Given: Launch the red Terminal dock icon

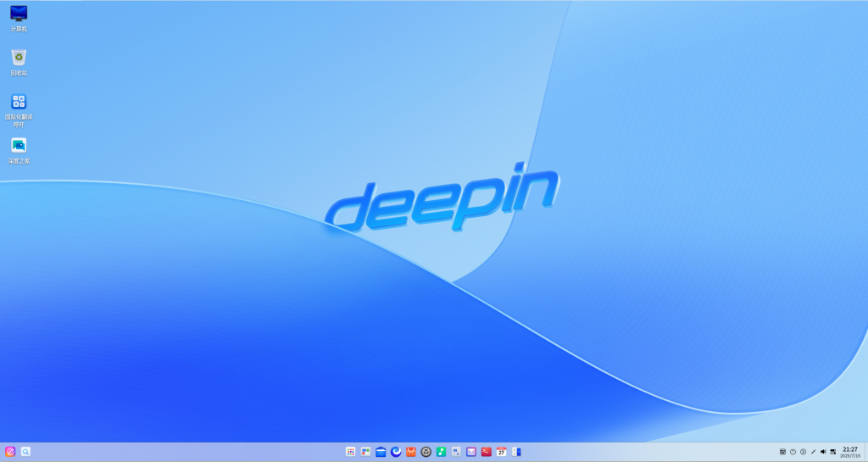Looking at the screenshot, I should click(x=486, y=452).
